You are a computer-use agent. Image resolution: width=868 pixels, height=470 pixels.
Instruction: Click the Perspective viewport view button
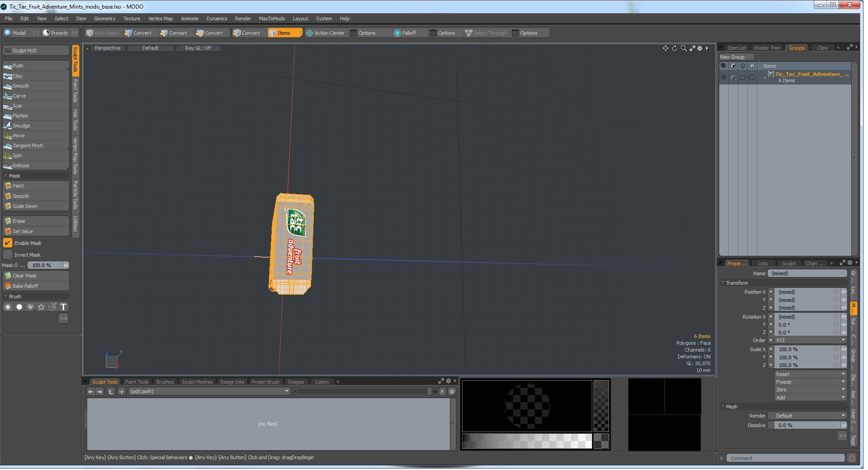(108, 48)
